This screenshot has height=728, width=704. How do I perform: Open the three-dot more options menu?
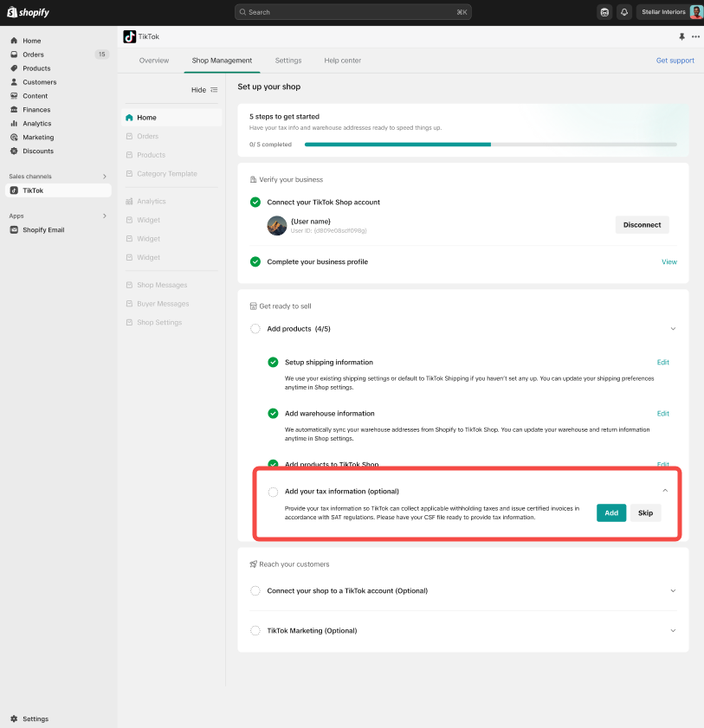click(x=695, y=36)
